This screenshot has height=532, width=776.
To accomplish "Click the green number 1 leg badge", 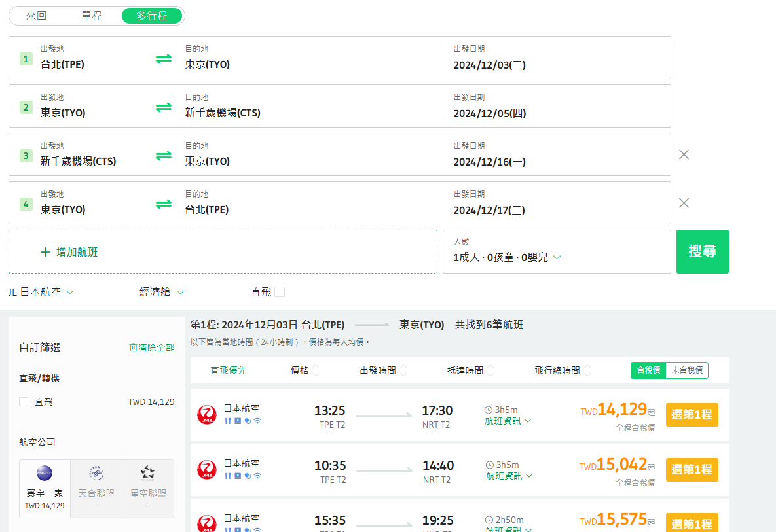I will click(x=26, y=59).
